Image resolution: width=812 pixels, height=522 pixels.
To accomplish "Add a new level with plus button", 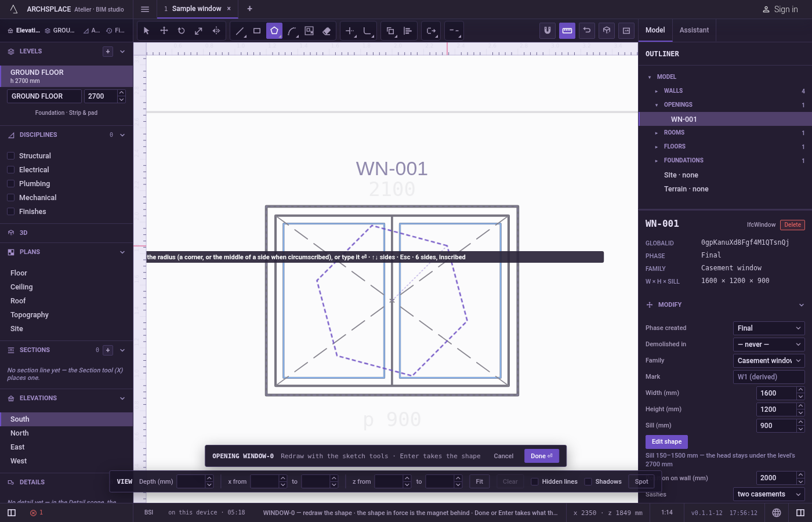I will click(x=108, y=52).
